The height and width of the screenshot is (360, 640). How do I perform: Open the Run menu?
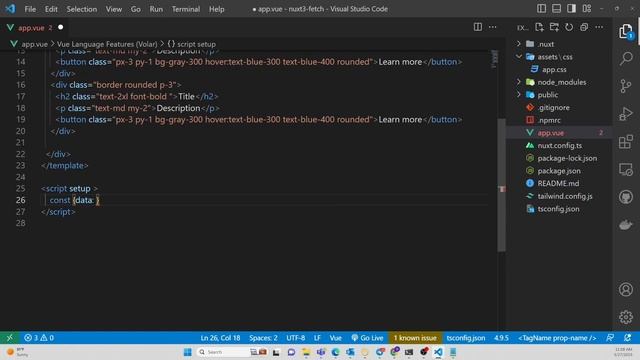[156, 9]
